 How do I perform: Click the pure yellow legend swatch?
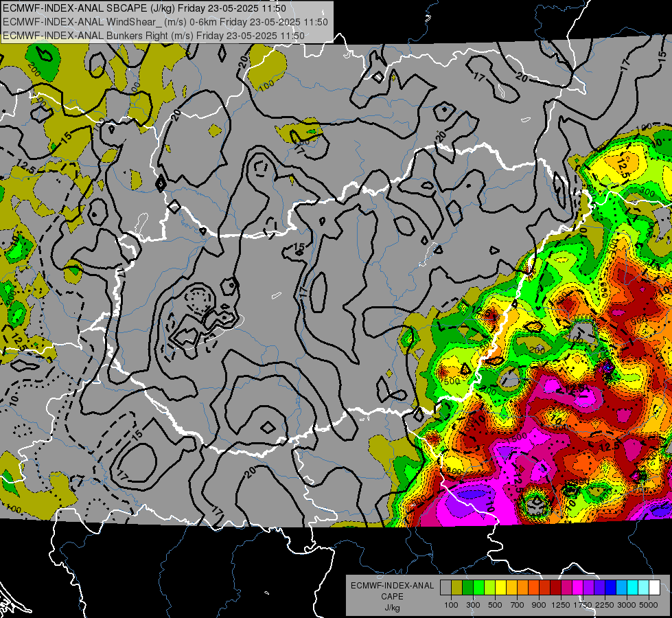point(500,588)
